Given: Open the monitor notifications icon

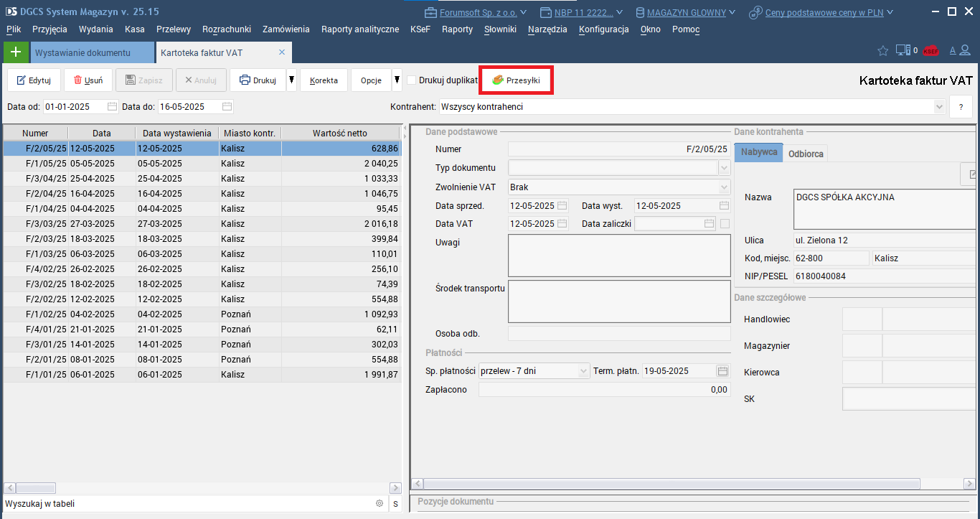Looking at the screenshot, I should (903, 51).
